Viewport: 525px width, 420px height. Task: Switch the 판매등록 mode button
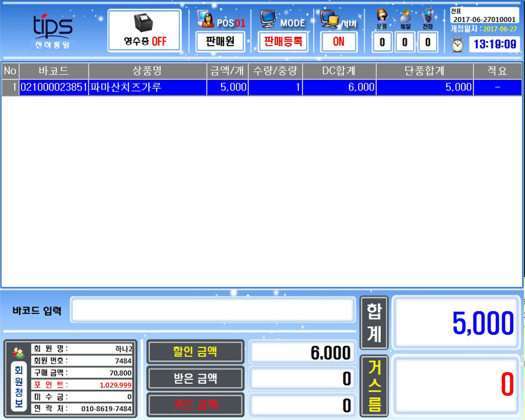[x=283, y=42]
